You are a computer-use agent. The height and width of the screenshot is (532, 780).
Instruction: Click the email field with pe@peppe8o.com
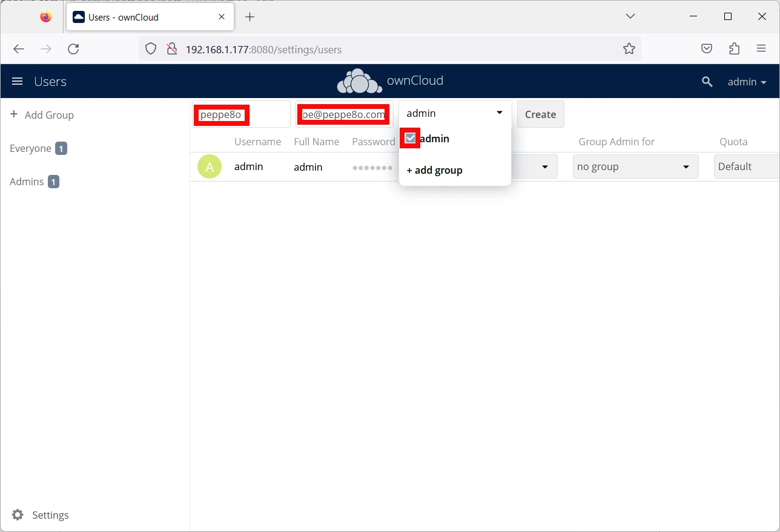tap(344, 114)
